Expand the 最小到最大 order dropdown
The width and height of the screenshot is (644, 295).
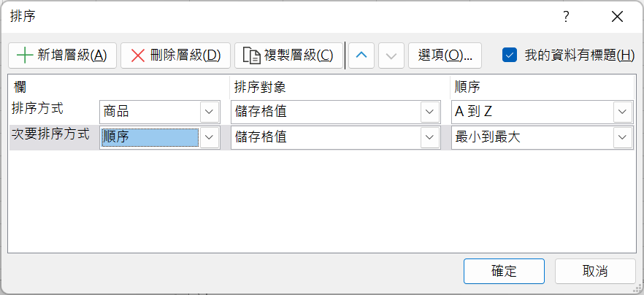tap(623, 137)
